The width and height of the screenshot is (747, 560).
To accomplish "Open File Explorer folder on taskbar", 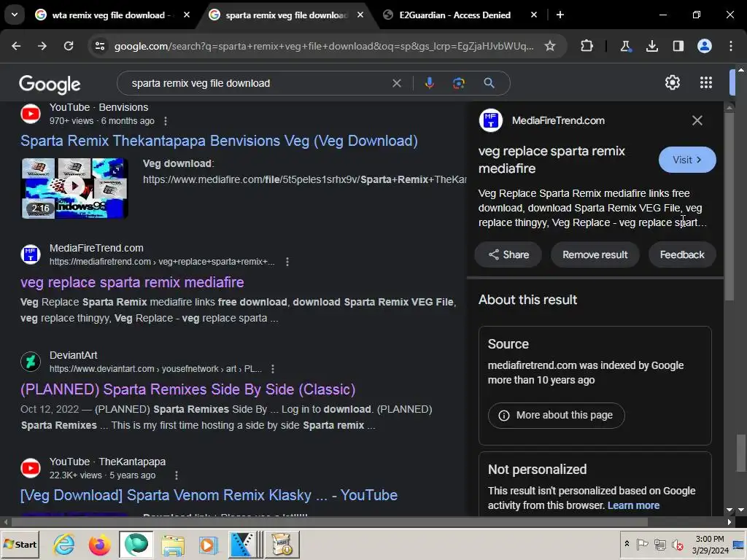I will point(172,545).
